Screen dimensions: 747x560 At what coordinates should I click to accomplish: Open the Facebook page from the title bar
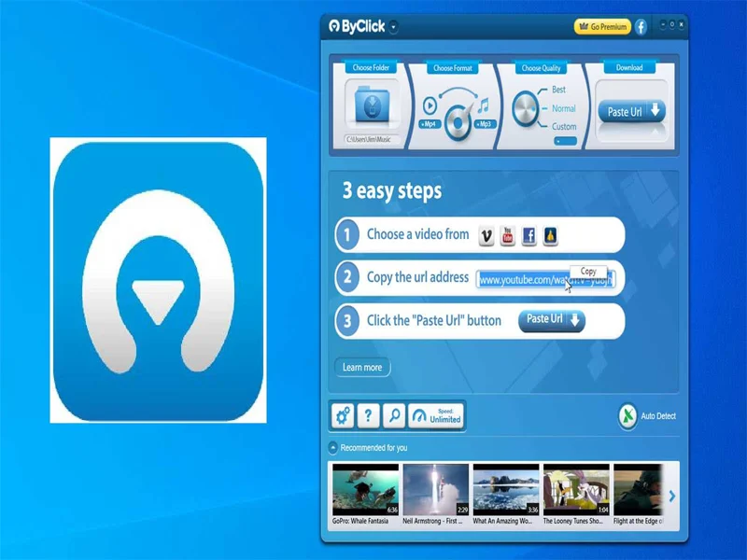(641, 25)
